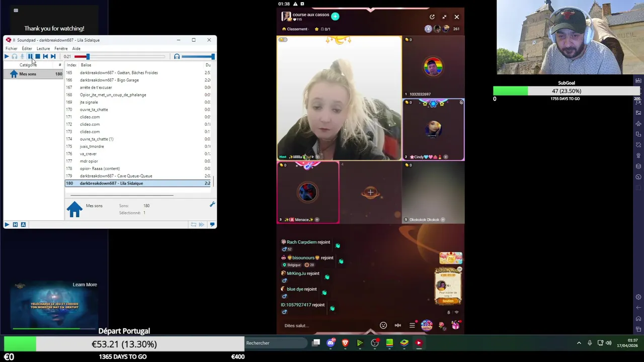Click the host avatar next to course aux cassos

pyautogui.click(x=286, y=17)
